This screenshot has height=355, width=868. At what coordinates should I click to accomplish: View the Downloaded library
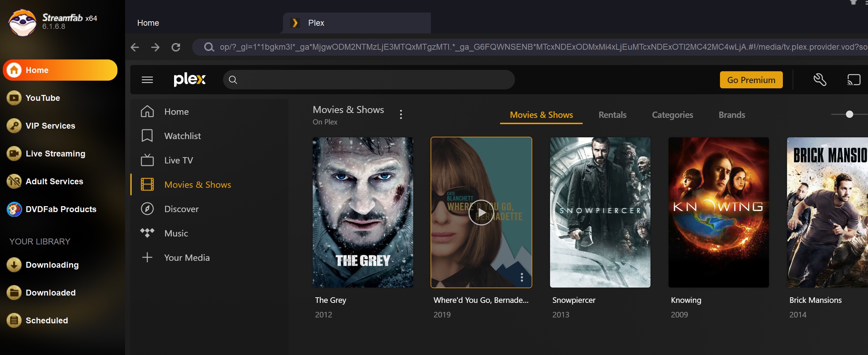[50, 292]
